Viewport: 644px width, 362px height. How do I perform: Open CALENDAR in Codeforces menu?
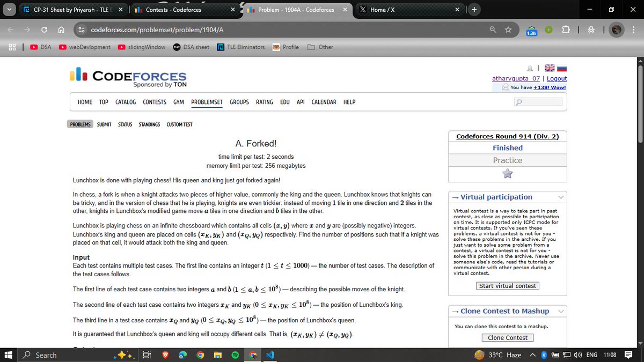(x=324, y=102)
